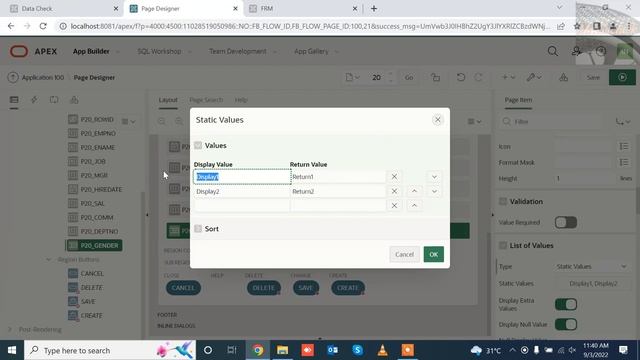Switch to Page Shared Components tab
Image resolution: width=640 pixels, height=360 pixels.
click(x=74, y=100)
